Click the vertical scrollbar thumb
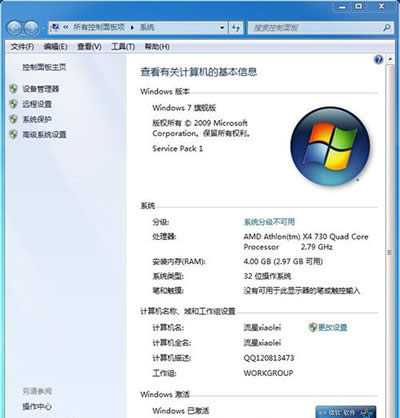 tap(389, 252)
